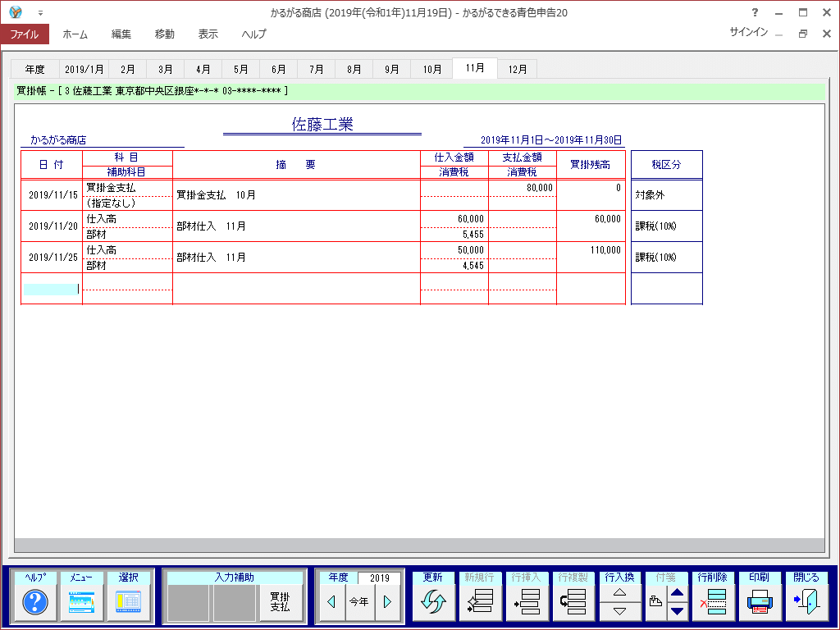840x630 pixels.
Task: Click 買掛金支払 10月 description cell
Action: (296, 195)
